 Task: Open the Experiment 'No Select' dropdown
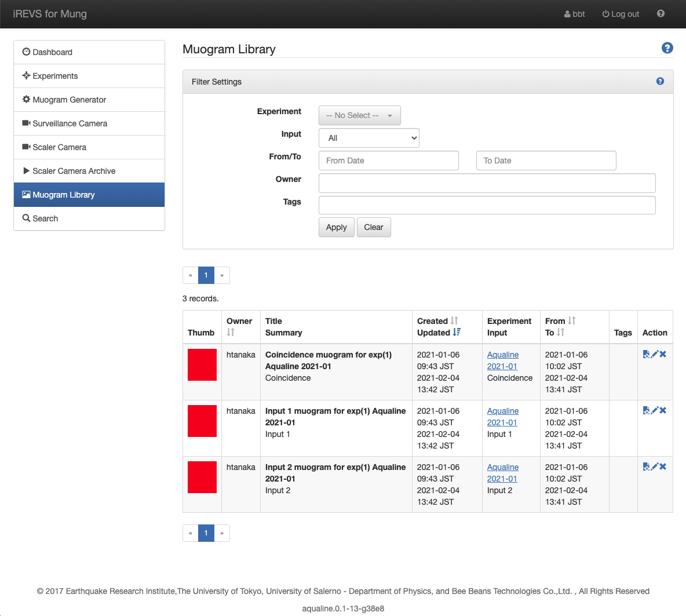pos(359,115)
